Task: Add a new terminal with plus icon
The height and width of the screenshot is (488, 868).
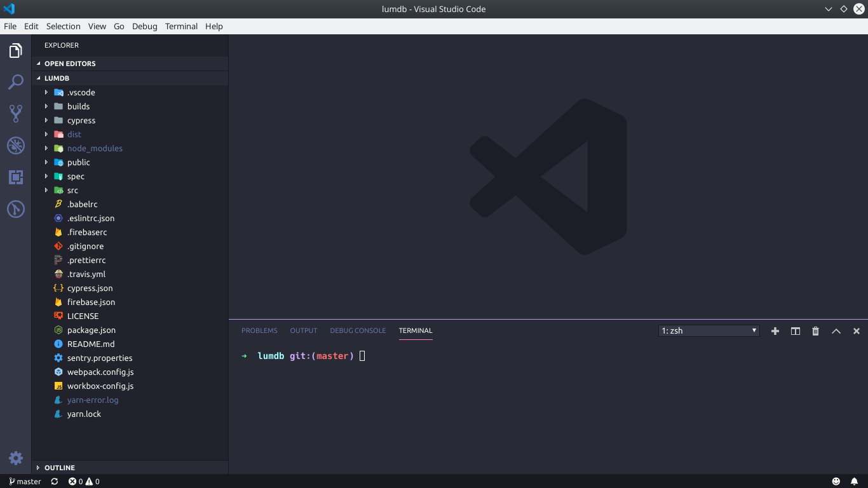Action: click(x=775, y=331)
